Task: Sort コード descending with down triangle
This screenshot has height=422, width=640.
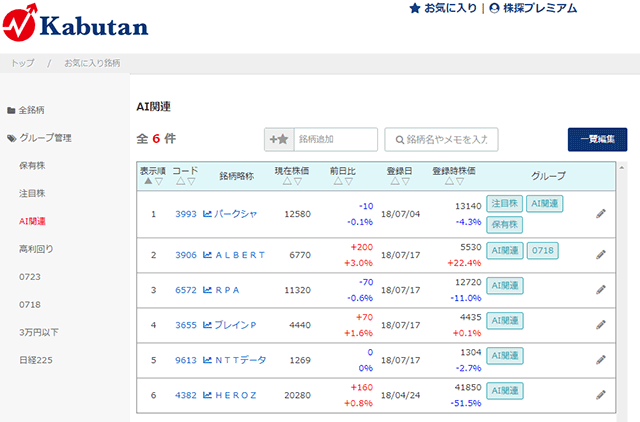Action: click(x=191, y=181)
